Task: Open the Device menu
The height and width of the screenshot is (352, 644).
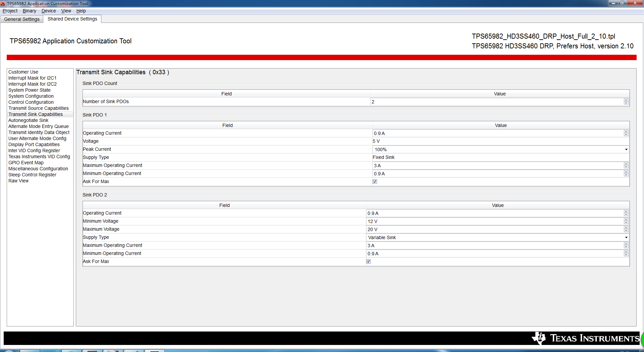Action: coord(49,11)
